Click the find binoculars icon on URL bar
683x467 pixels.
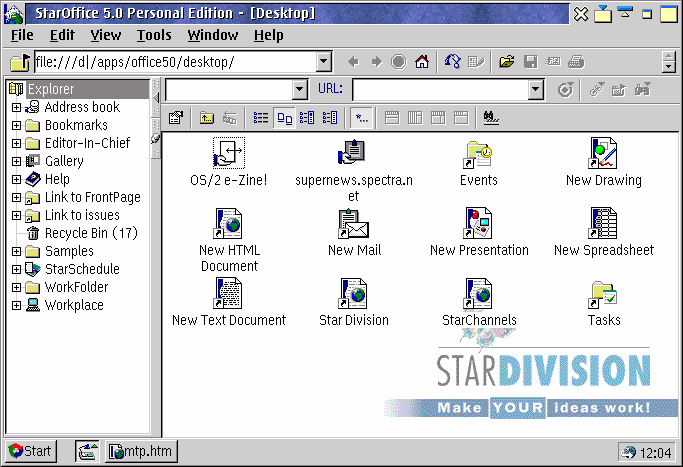[642, 90]
